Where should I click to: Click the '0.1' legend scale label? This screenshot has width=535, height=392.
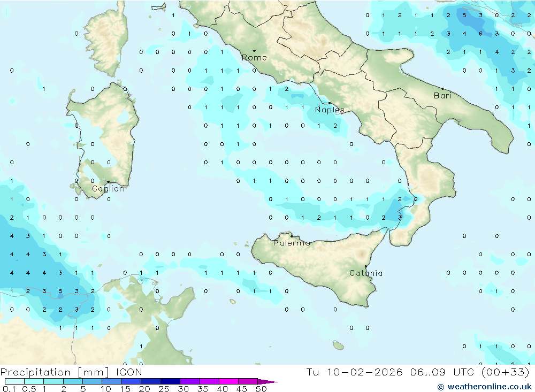[x=9, y=389]
